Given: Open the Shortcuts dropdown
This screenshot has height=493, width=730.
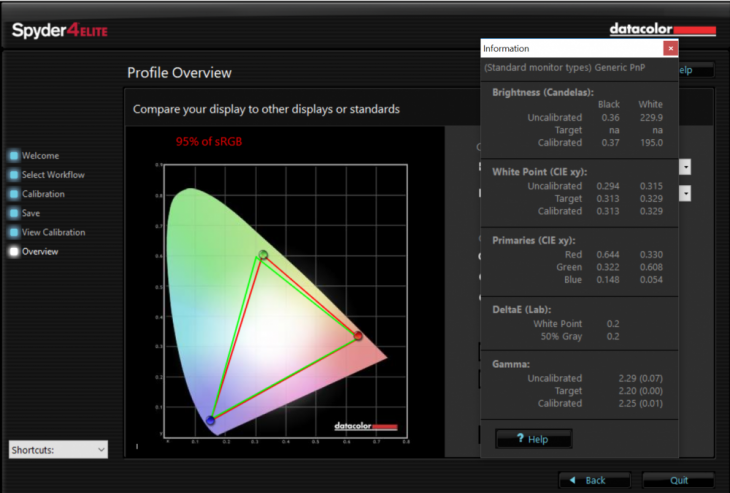Looking at the screenshot, I should [x=58, y=450].
